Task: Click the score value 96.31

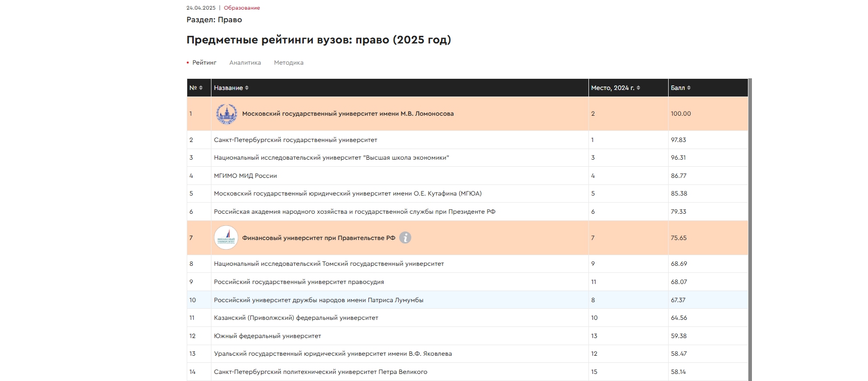Action: pos(678,158)
